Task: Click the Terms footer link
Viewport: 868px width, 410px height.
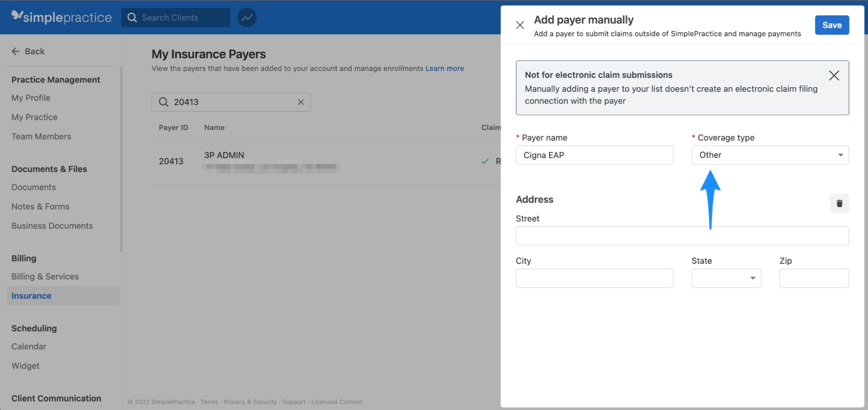Action: click(210, 402)
